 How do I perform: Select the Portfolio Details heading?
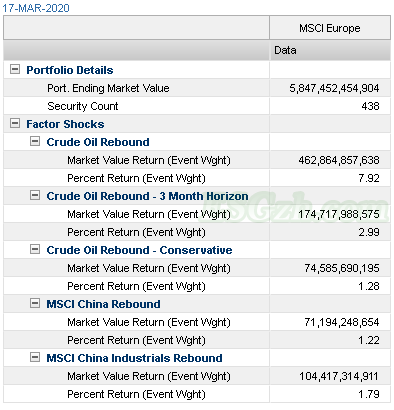click(x=70, y=70)
